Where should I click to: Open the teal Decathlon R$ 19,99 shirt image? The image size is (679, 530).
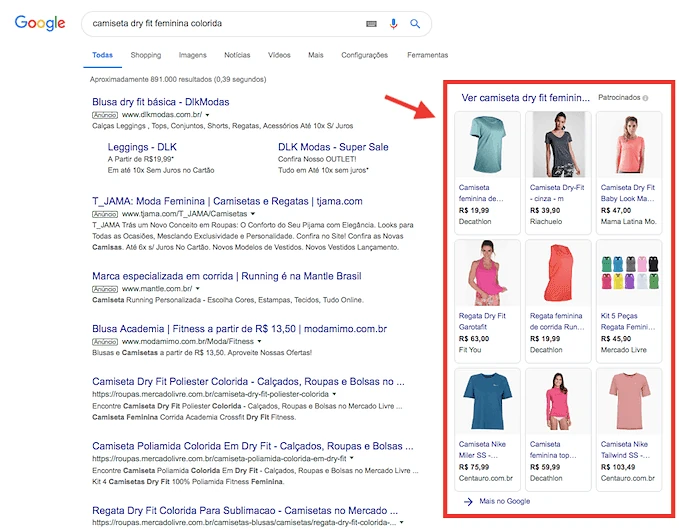pyautogui.click(x=487, y=145)
